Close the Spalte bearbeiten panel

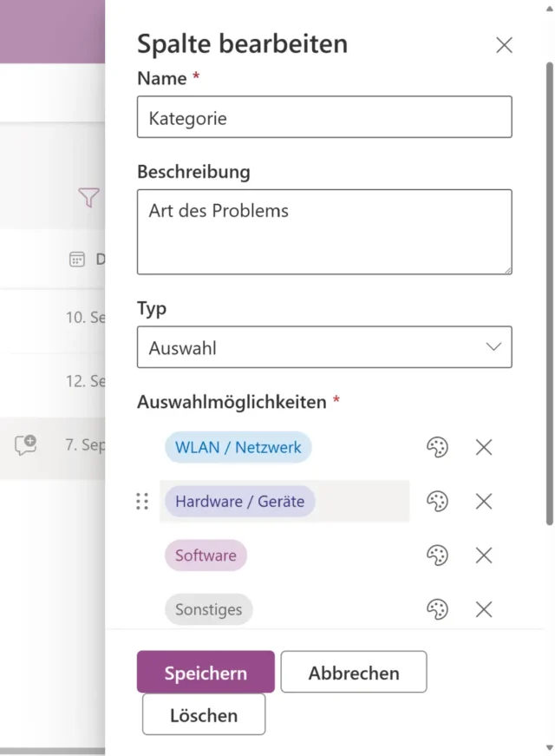(504, 45)
